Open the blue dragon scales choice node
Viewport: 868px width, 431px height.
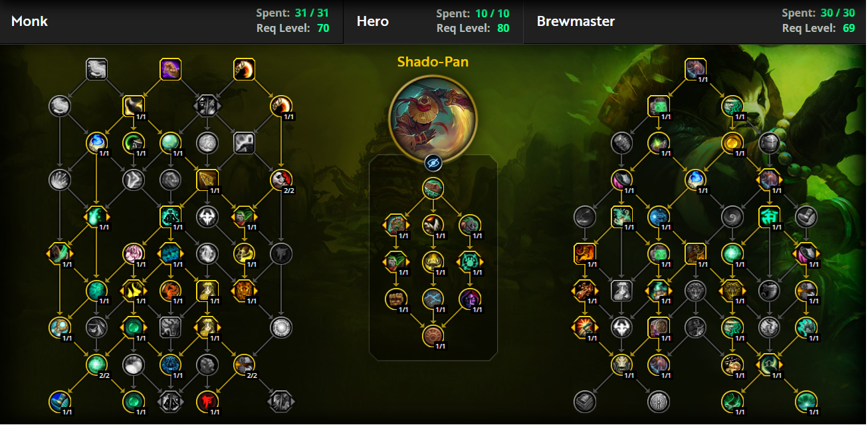pyautogui.click(x=171, y=253)
